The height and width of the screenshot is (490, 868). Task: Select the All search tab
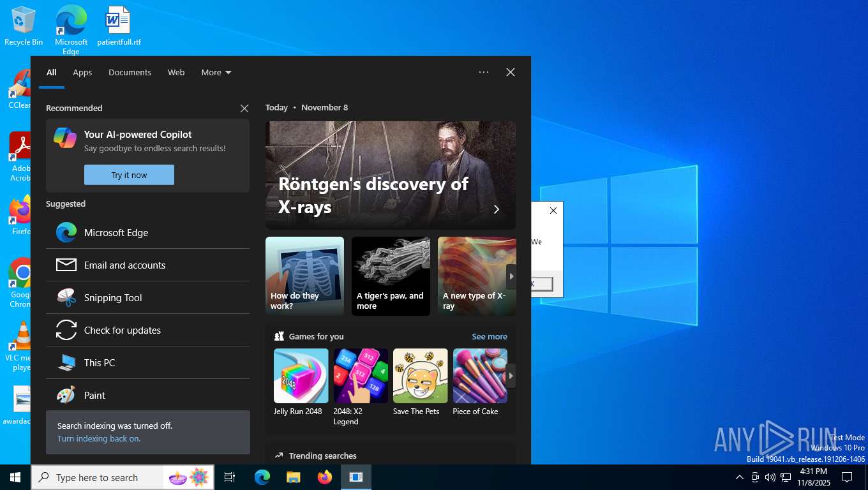click(52, 73)
